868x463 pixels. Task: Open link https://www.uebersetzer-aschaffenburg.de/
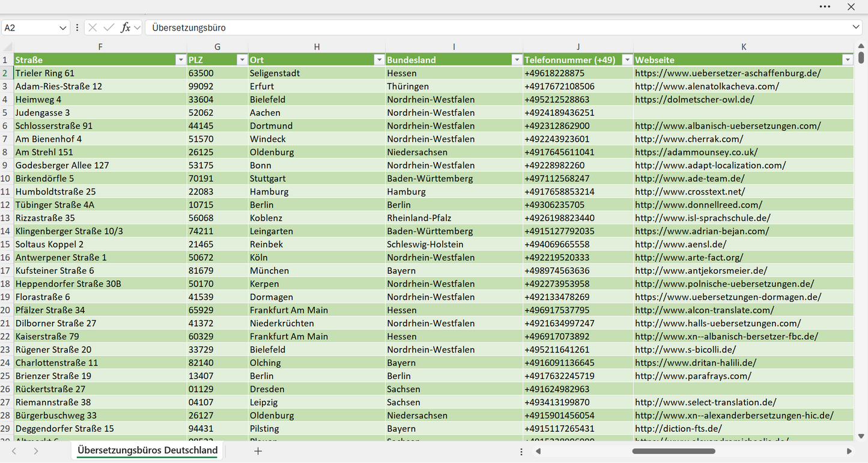728,73
